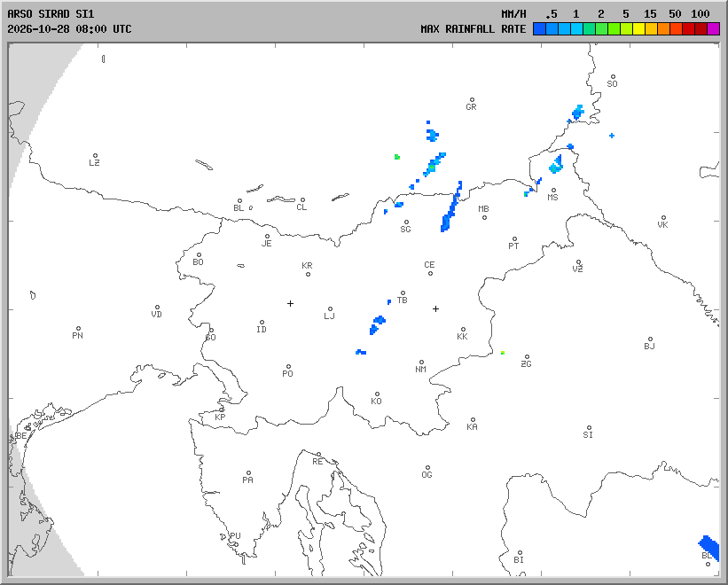Image resolution: width=728 pixels, height=585 pixels.
Task: Click the radar cross marker east of TB
Action: coord(435,308)
